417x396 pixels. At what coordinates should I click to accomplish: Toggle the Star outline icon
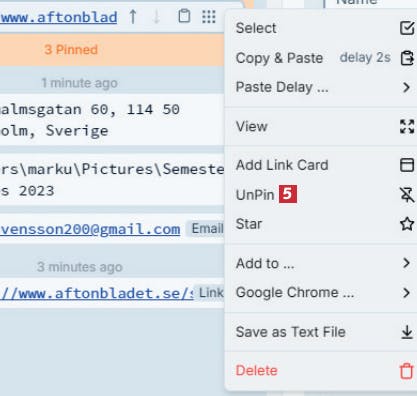tap(407, 224)
